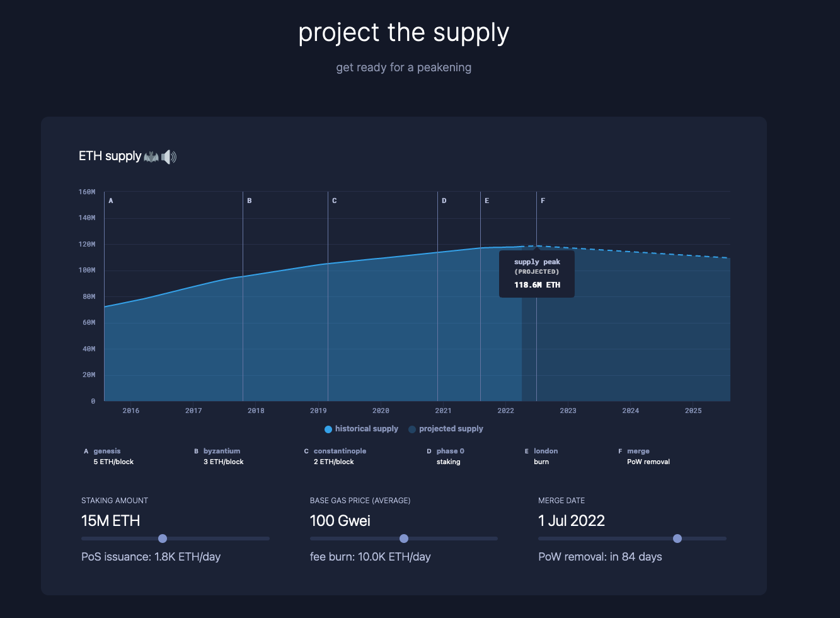This screenshot has width=840, height=618.
Task: Select the constantinople legend entry
Action: coord(340,452)
